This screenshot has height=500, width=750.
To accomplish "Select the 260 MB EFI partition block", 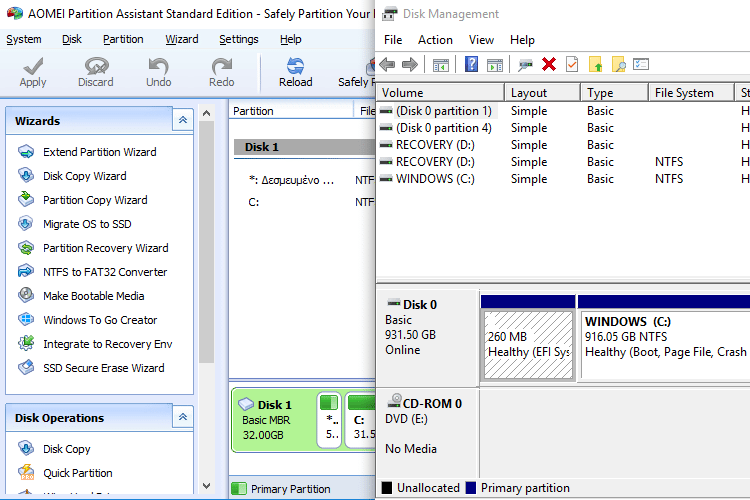I will (528, 344).
